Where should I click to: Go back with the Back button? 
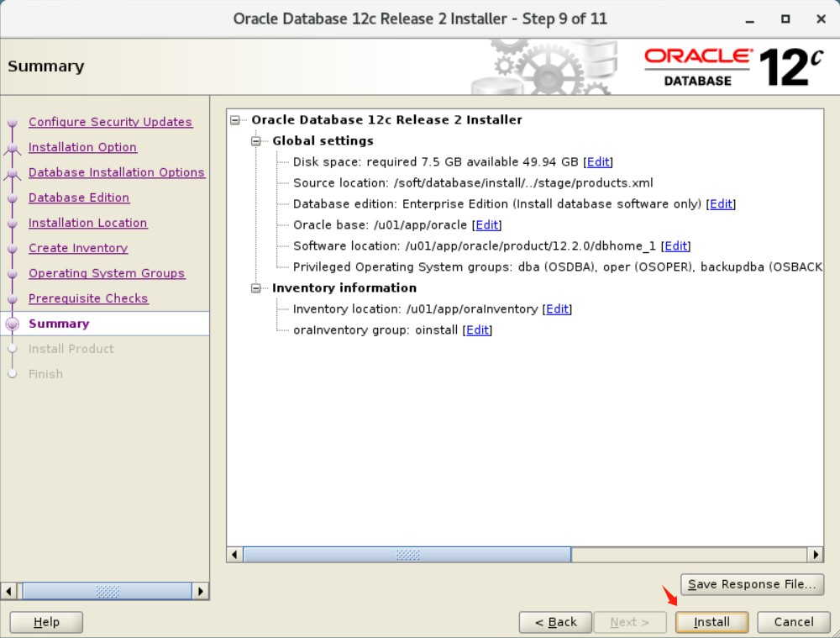(555, 622)
